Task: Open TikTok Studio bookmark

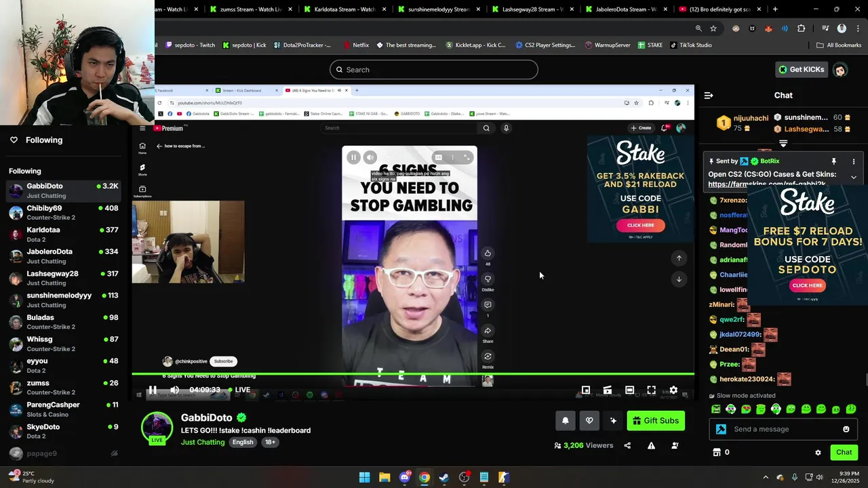Action: point(690,45)
